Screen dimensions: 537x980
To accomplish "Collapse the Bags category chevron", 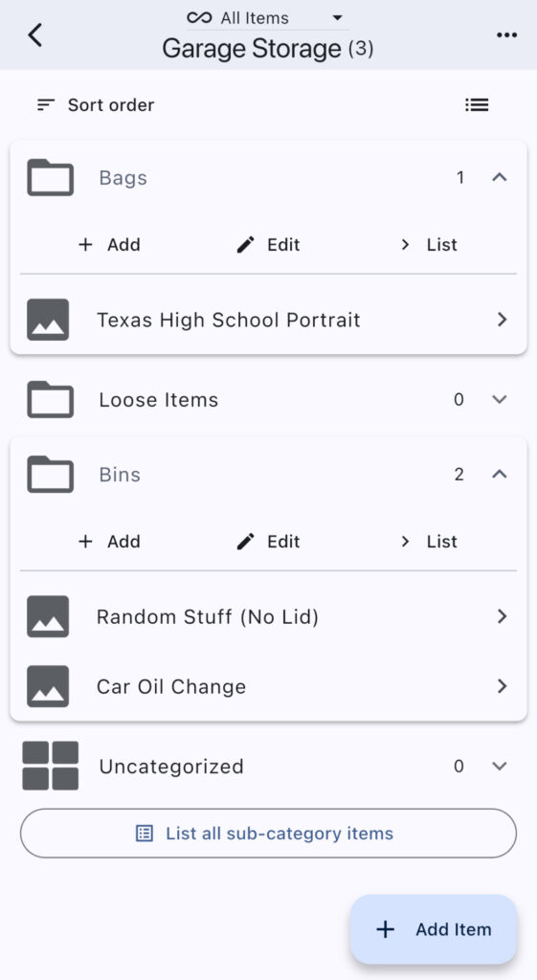I will (x=499, y=177).
